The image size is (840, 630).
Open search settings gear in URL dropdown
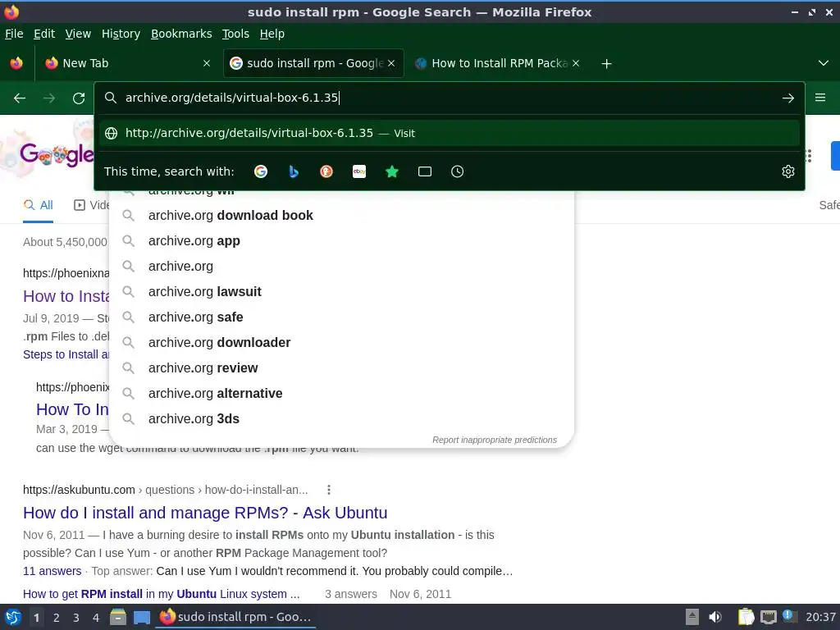[788, 171]
